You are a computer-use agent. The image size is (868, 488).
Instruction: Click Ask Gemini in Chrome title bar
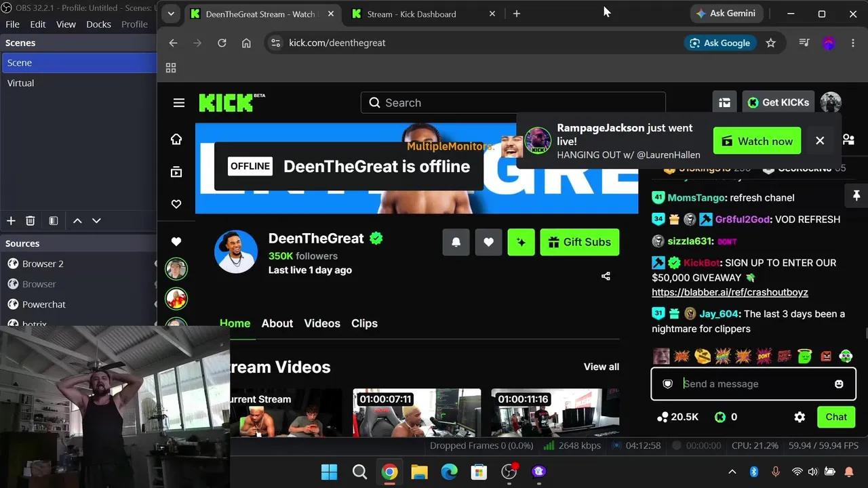(x=726, y=14)
